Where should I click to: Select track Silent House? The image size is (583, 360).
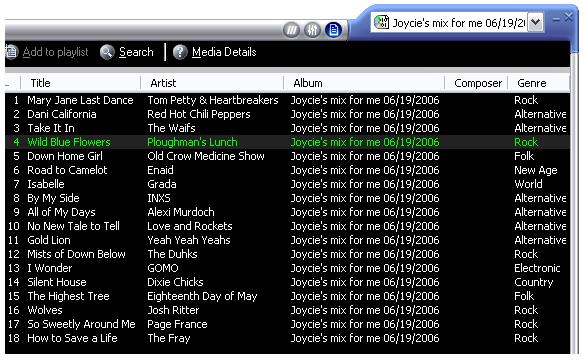(57, 282)
